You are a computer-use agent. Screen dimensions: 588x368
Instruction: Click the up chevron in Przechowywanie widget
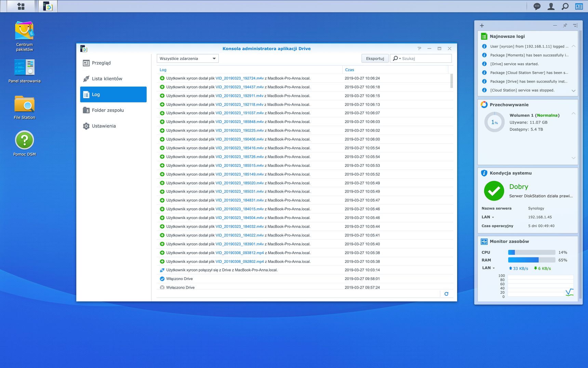(574, 113)
